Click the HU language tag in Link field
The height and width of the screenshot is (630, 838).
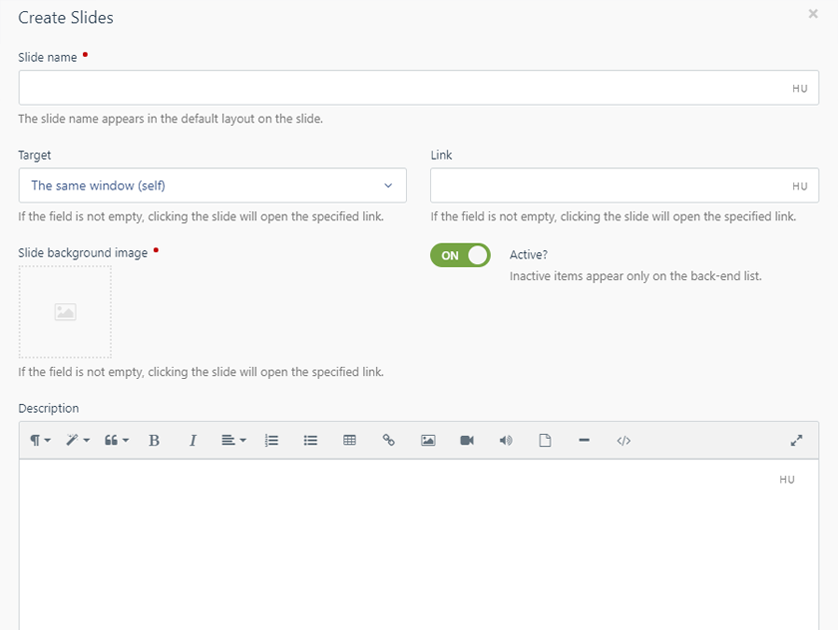[800, 186]
